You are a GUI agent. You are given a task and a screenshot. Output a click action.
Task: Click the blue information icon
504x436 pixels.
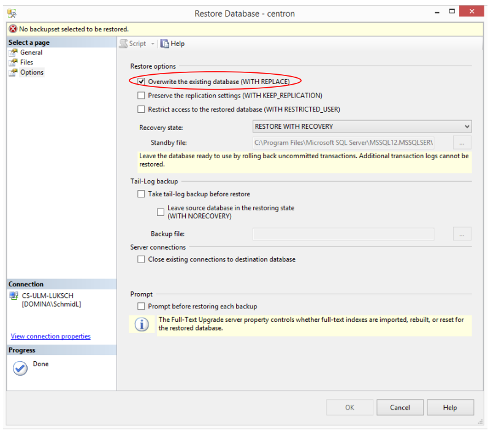(x=142, y=324)
